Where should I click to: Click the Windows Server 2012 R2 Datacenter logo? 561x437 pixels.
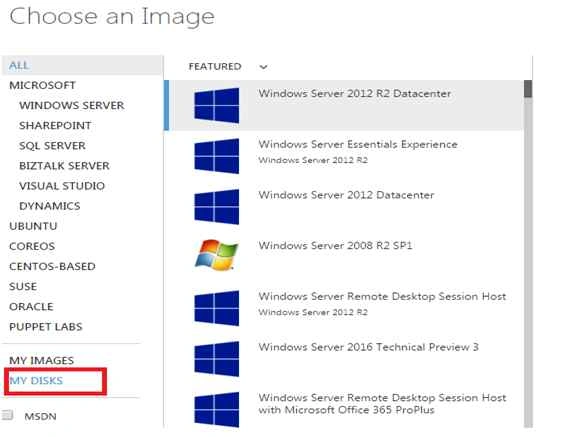(x=217, y=105)
